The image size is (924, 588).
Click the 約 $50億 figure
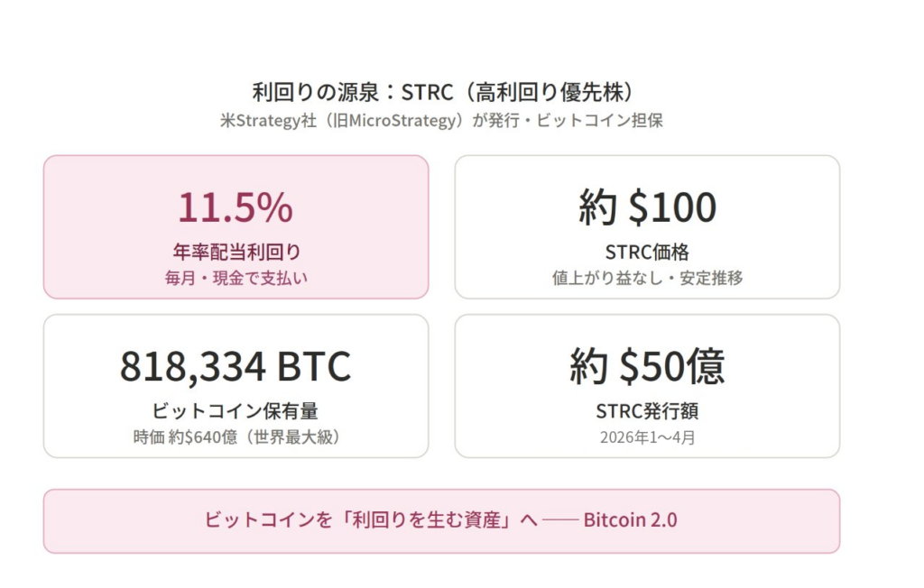[x=647, y=366]
